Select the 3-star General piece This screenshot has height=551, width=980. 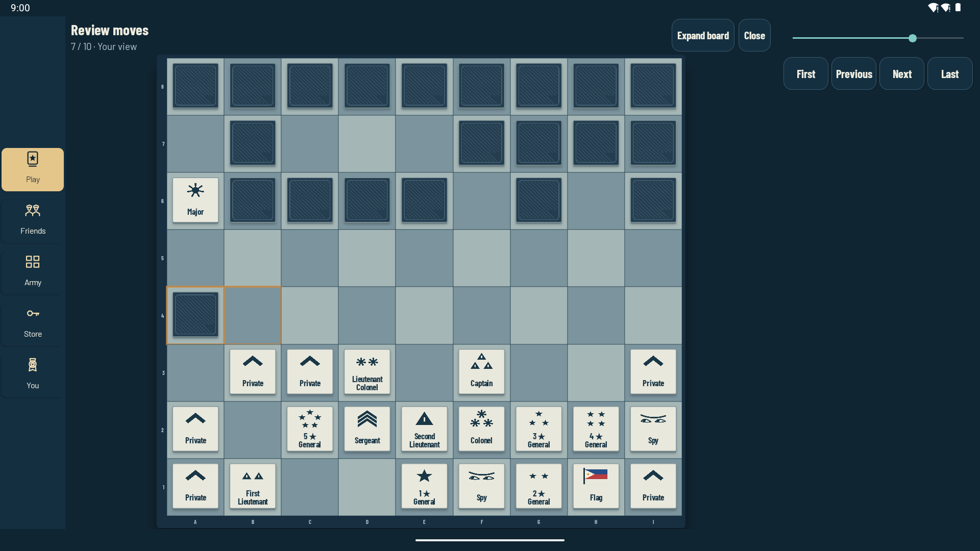(x=538, y=429)
